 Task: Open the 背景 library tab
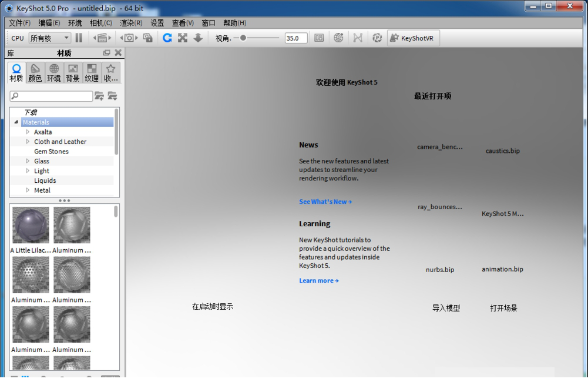tap(73, 73)
